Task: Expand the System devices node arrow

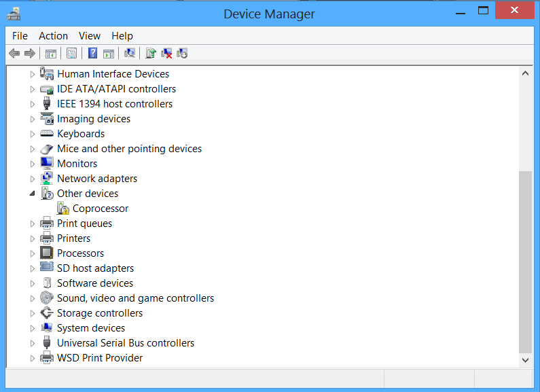Action: coord(32,328)
